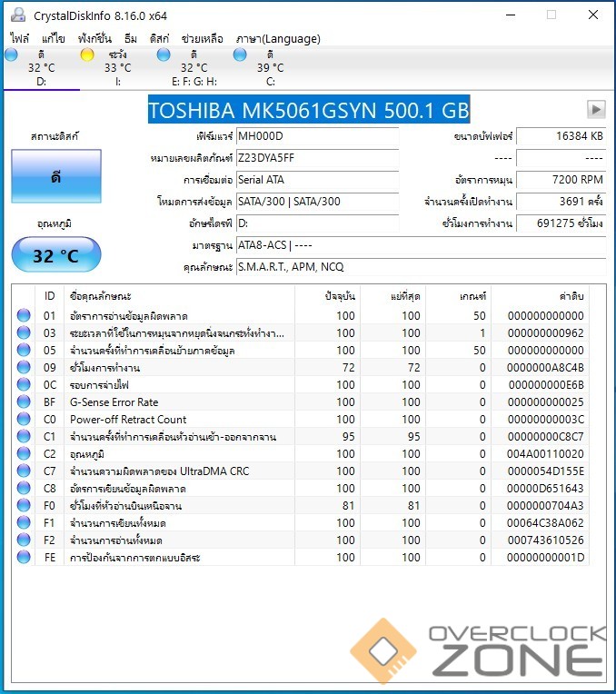This screenshot has height=694, width=616.
Task: Select the E: F: G: H: drive tab
Action: click(194, 68)
